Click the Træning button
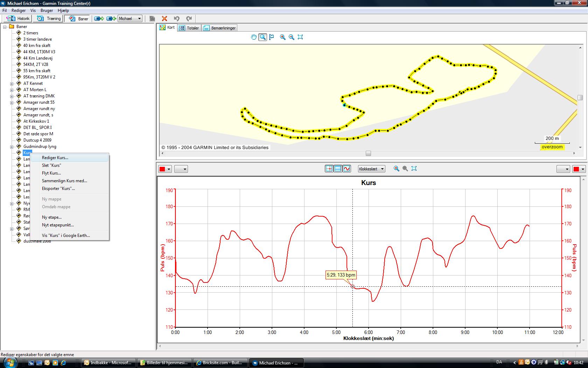The width and height of the screenshot is (588, 368). point(49,19)
